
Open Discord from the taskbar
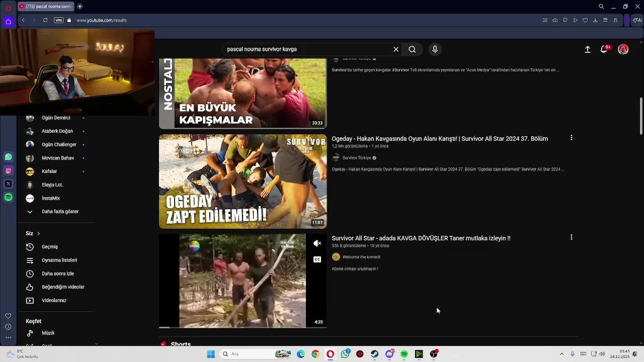pos(389,354)
